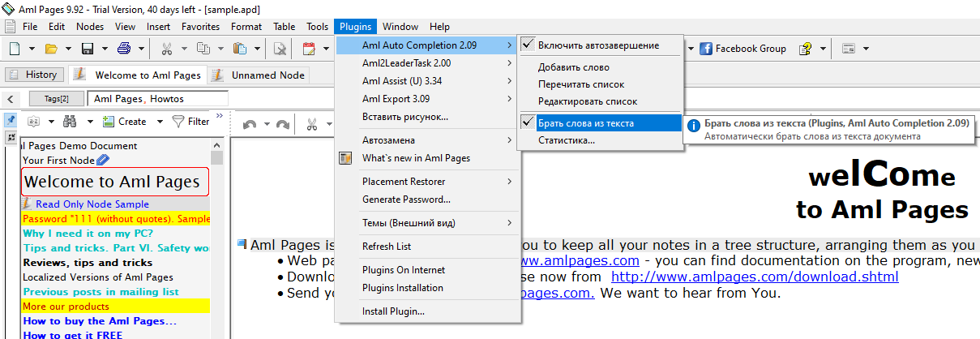Viewport: 980px width, 339px height.
Task: Open dropdown beside the help question icon
Action: [x=824, y=49]
